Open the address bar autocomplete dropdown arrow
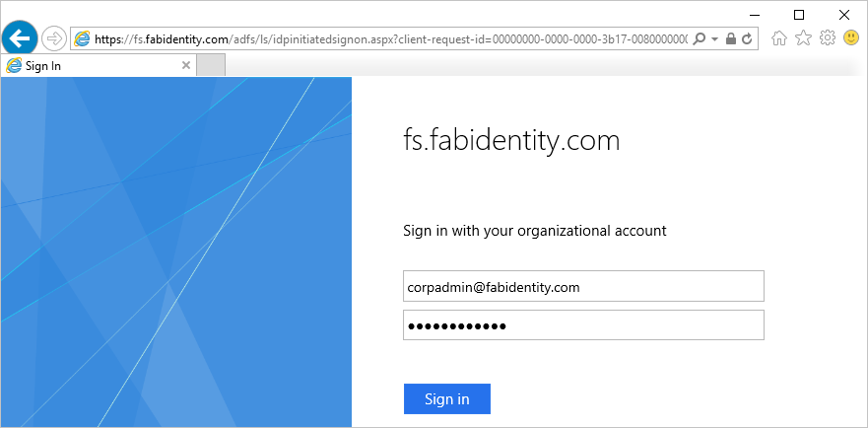The image size is (868, 428). [714, 38]
